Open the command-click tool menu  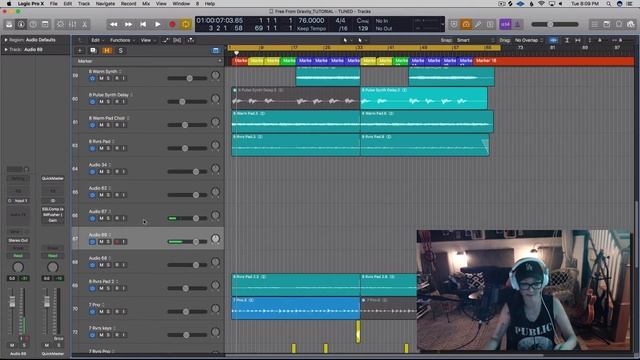pos(362,40)
